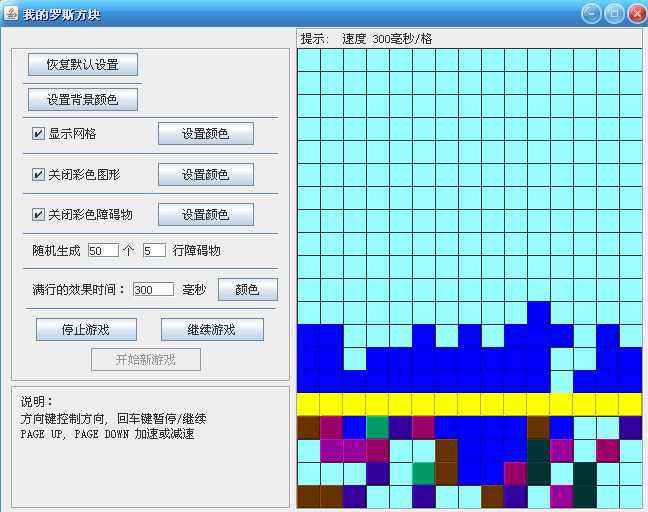Minimize the 我的罗斯方块 window
Image resolution: width=648 pixels, height=512 pixels.
(591, 14)
